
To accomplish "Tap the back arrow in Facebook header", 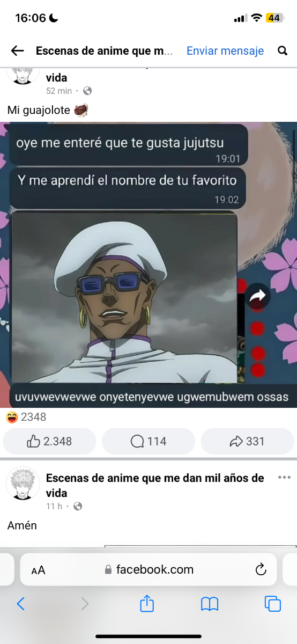I will 18,51.
